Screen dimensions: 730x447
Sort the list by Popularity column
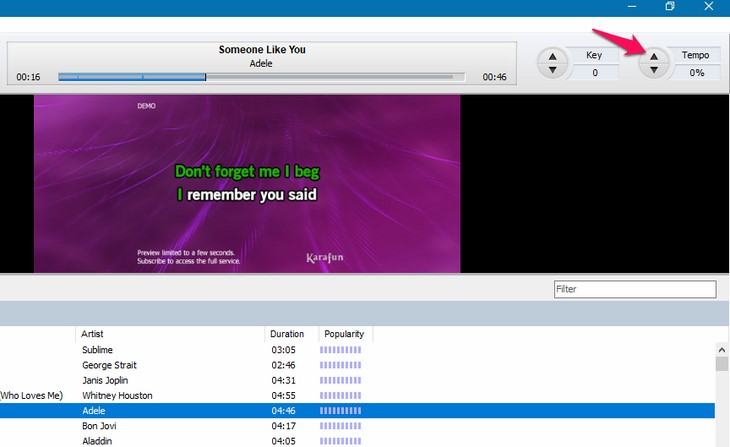click(x=345, y=334)
